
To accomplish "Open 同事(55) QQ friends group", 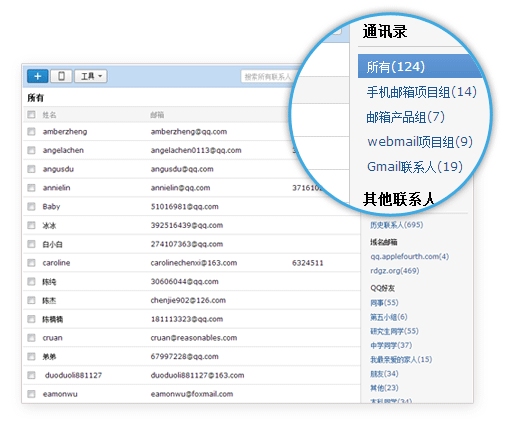I will click(384, 303).
